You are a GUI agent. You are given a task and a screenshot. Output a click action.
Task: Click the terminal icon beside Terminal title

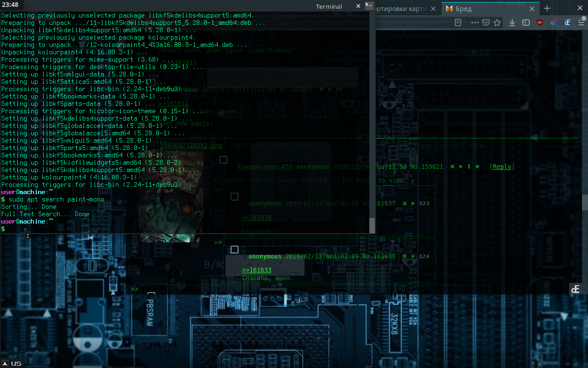coord(369,5)
